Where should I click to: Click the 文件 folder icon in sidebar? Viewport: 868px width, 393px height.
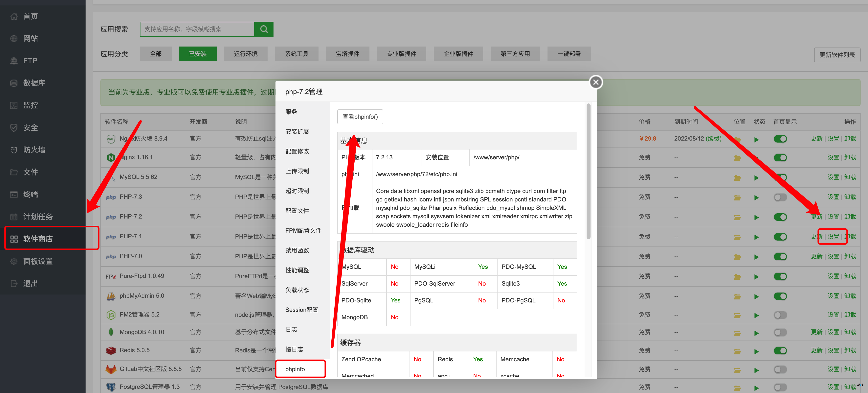point(14,172)
